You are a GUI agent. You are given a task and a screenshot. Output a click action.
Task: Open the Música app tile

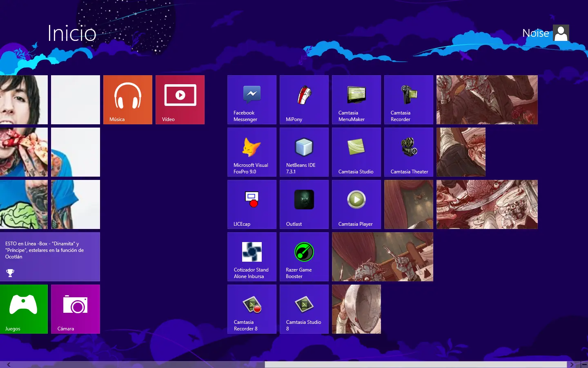pyautogui.click(x=128, y=100)
